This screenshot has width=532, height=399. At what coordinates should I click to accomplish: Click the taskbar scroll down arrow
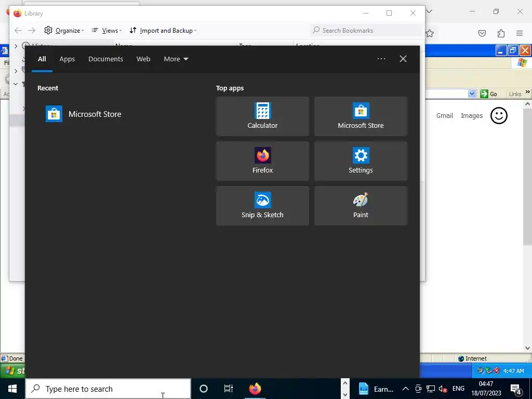point(345,395)
